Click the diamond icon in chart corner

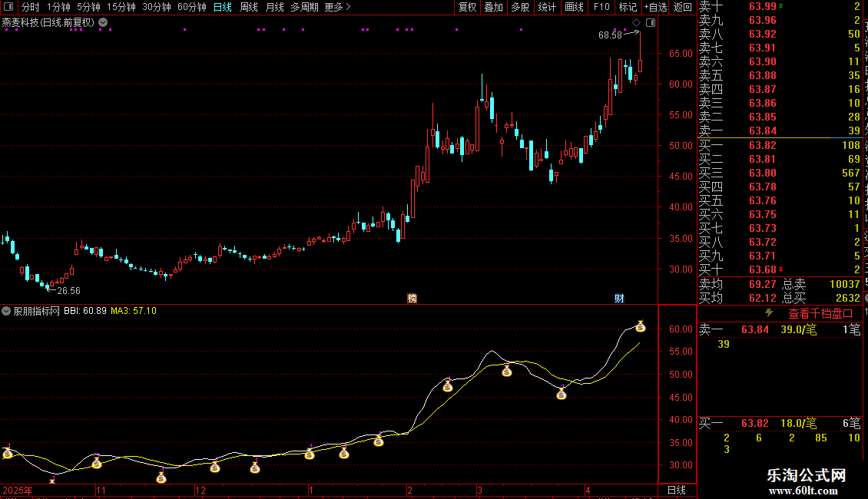[636, 23]
